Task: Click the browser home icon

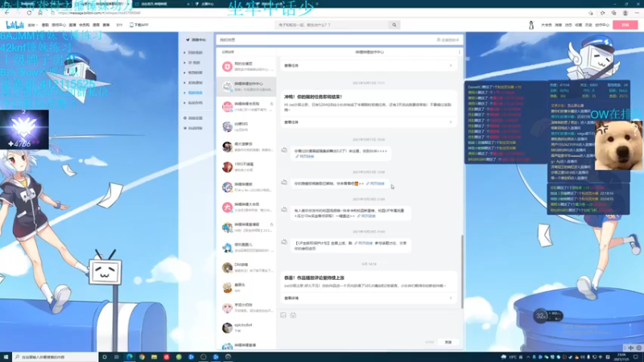Action: (x=40, y=13)
